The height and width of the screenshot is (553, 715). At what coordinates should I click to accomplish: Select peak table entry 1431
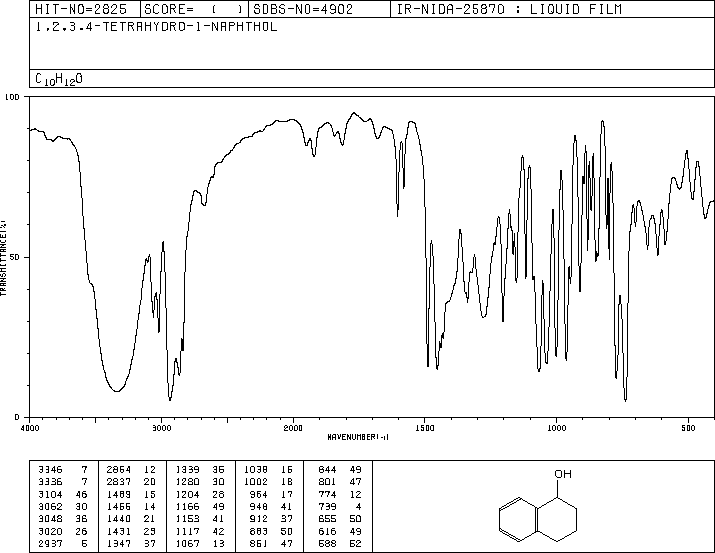pos(119,531)
